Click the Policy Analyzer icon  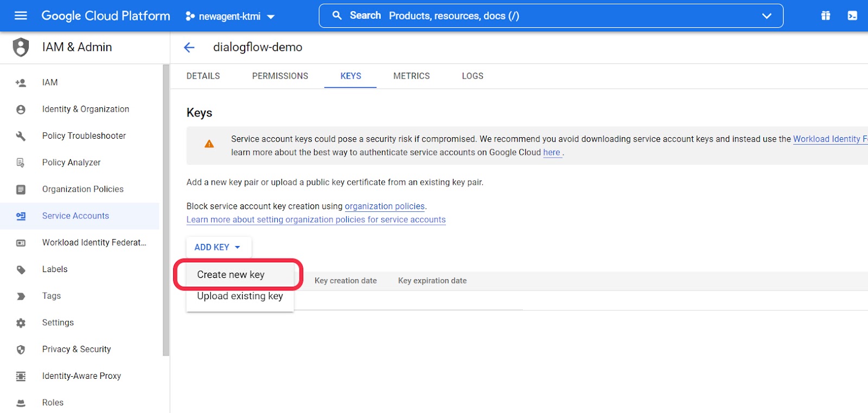pyautogui.click(x=21, y=163)
